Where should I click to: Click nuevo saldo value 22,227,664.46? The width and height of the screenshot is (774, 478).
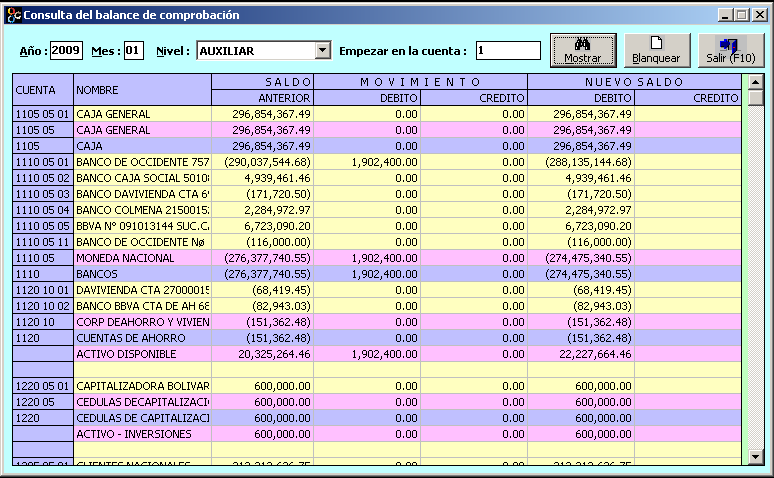pyautogui.click(x=581, y=354)
